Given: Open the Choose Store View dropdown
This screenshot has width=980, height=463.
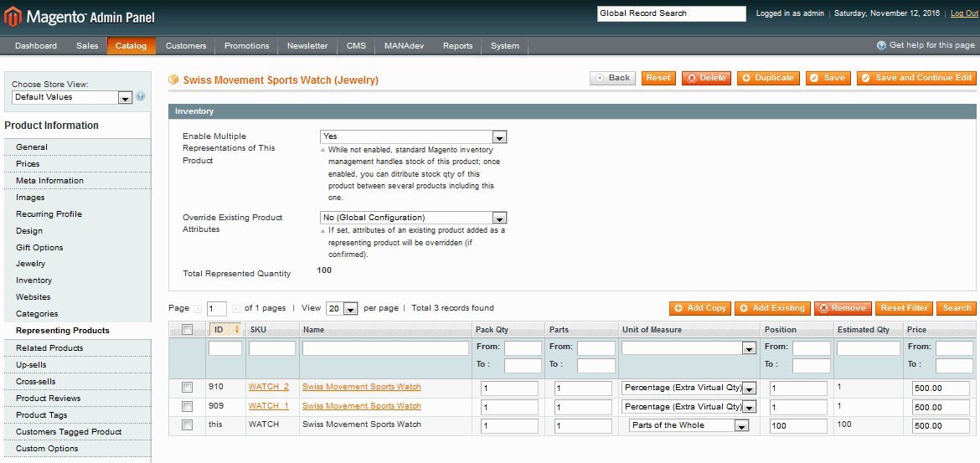Looking at the screenshot, I should click(x=71, y=97).
